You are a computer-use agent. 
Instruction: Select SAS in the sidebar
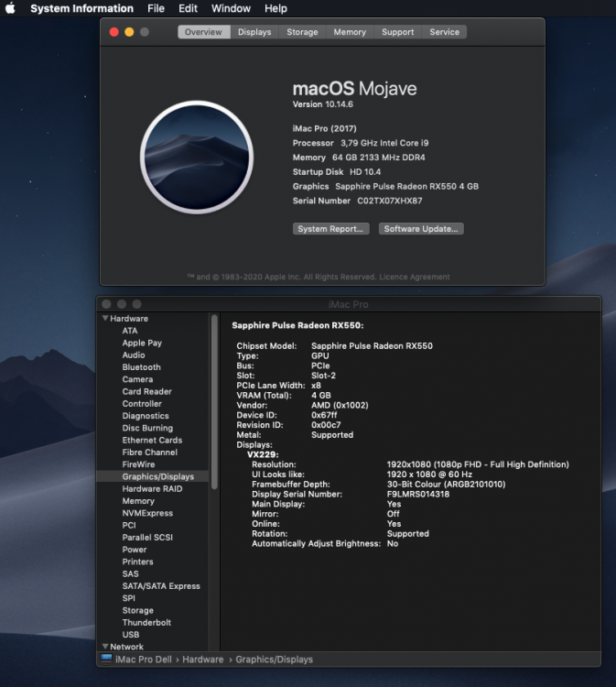[131, 574]
